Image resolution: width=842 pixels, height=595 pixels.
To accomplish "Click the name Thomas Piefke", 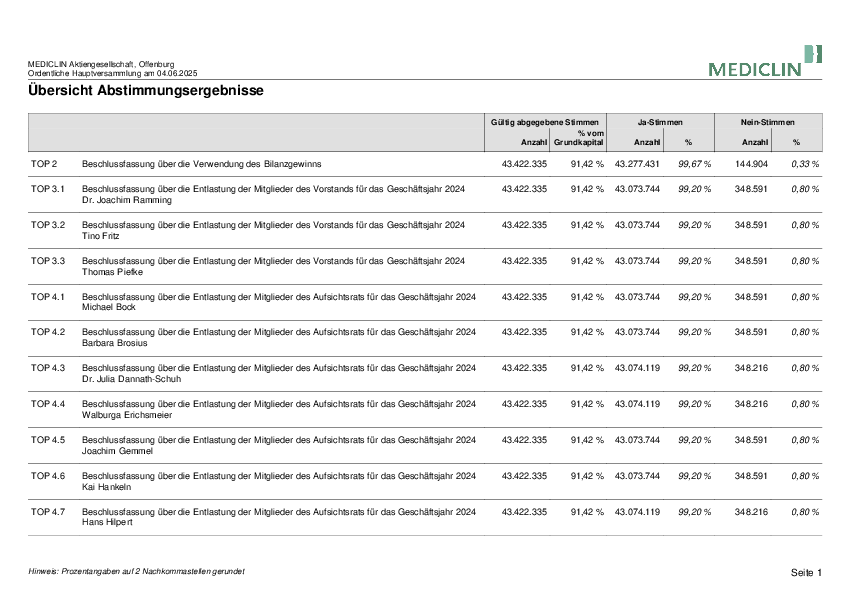I will [x=112, y=272].
